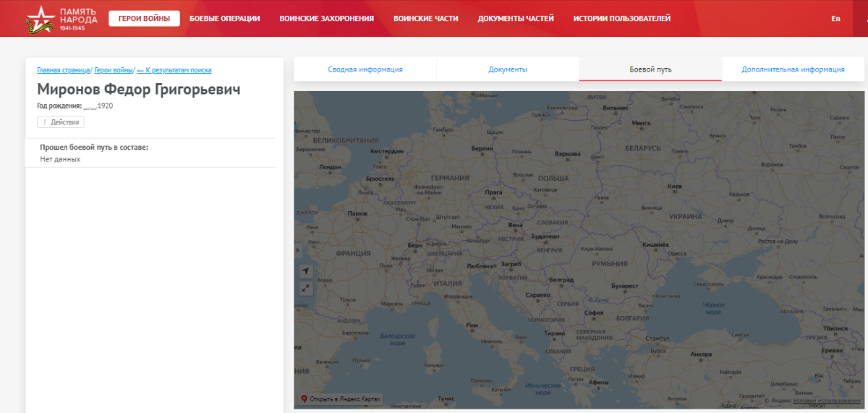Click Лондон on the map
Image resolution: width=868 pixels, height=413 pixels.
click(330, 166)
